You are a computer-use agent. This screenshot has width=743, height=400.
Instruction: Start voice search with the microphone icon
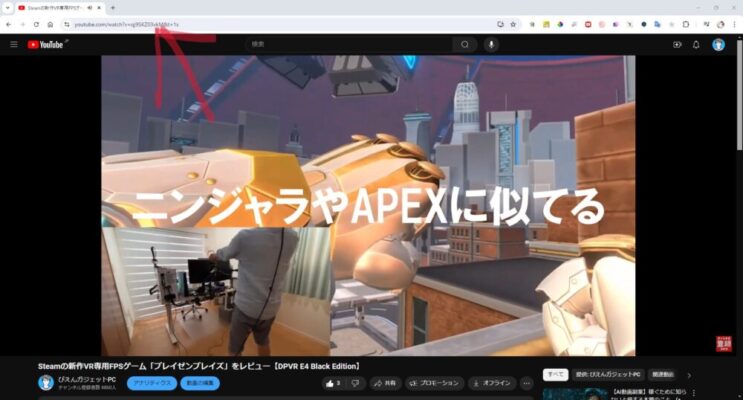[491, 45]
